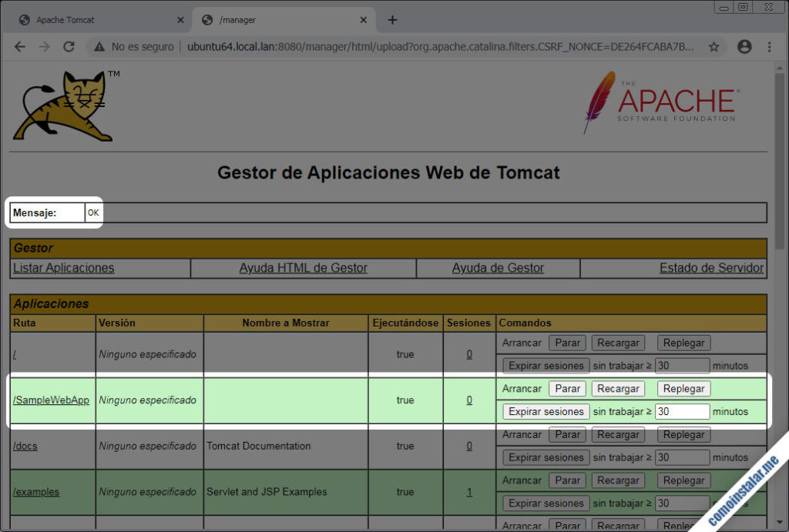
Task: Open Ayuda de Gestor link
Action: 498,268
